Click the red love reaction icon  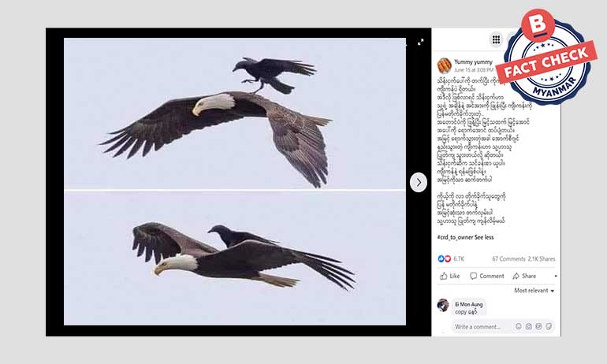pyautogui.click(x=448, y=258)
